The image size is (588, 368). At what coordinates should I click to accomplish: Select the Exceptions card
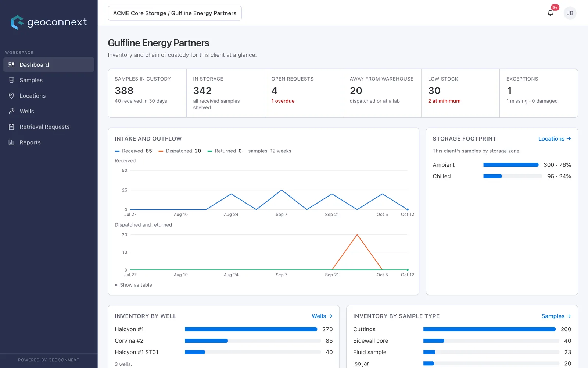pos(539,93)
